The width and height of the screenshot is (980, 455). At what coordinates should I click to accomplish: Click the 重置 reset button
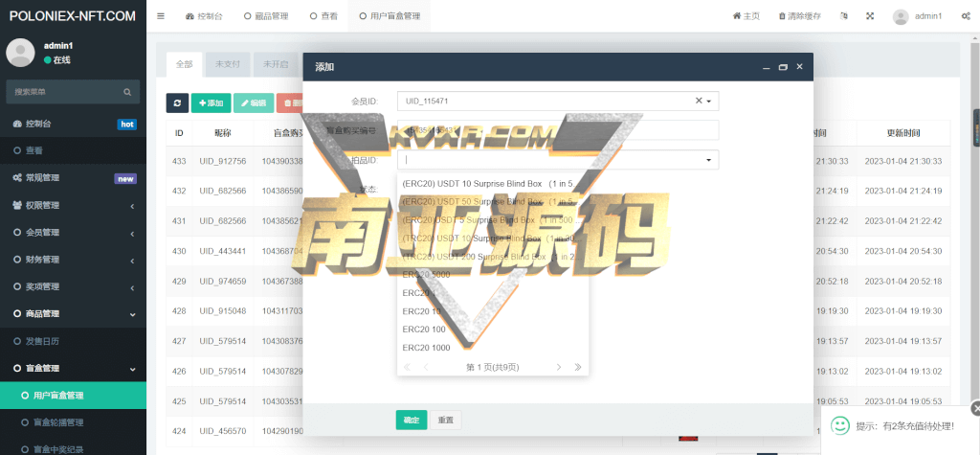[446, 420]
